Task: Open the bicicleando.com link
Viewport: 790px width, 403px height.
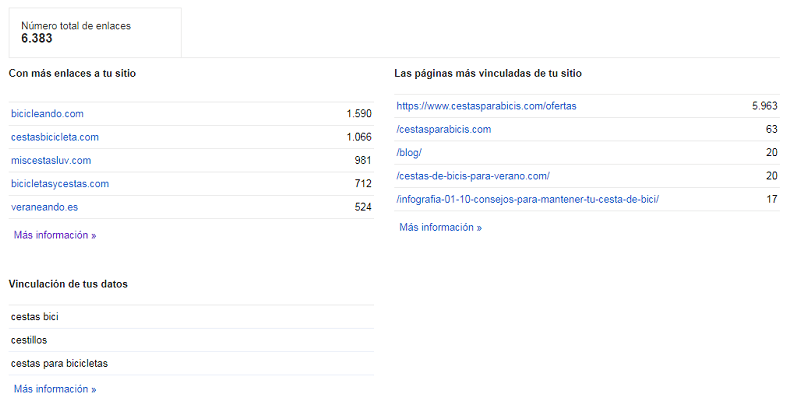Action: (47, 114)
